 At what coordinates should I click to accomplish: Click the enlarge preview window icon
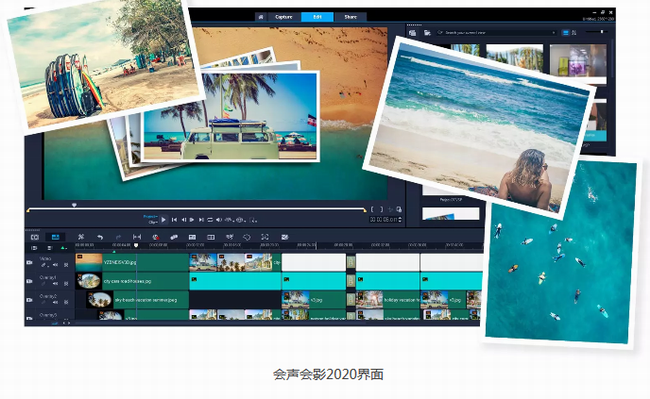click(399, 210)
